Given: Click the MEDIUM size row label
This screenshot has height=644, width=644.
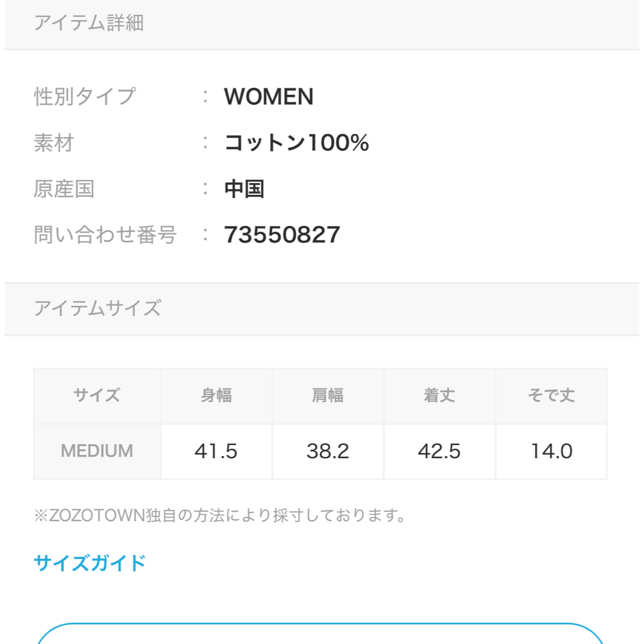Looking at the screenshot, I should coord(97,451).
